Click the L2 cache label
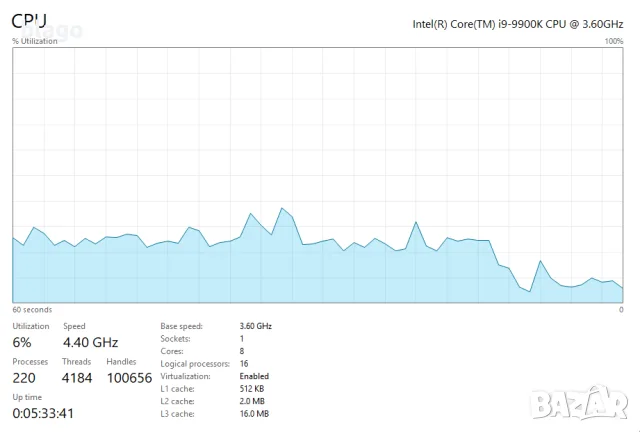 click(178, 401)
